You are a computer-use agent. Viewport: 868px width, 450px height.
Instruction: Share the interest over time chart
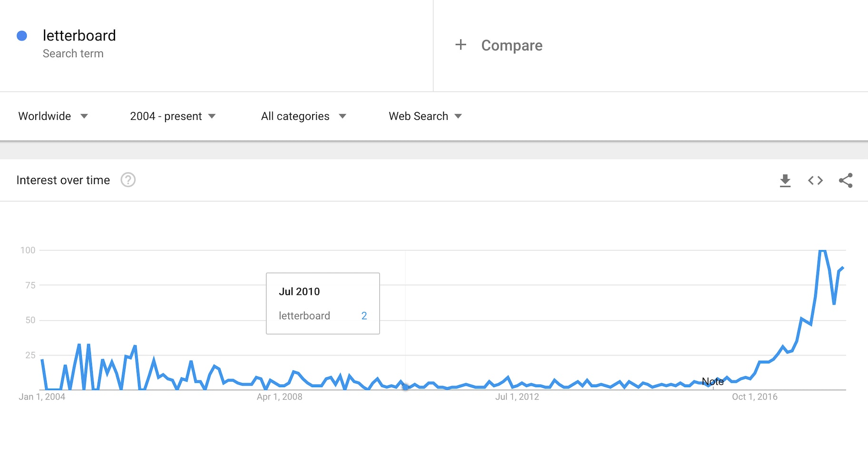tap(846, 180)
